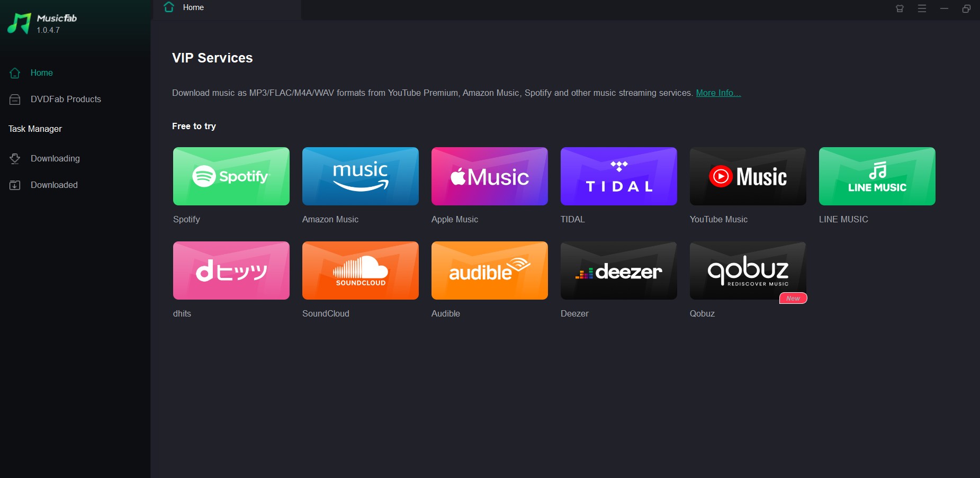Click the VIP Services heading

(212, 58)
